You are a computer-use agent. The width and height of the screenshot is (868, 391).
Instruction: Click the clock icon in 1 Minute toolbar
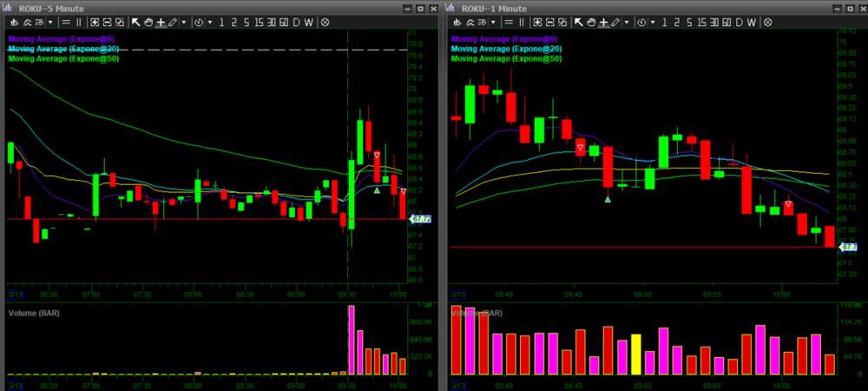641,22
